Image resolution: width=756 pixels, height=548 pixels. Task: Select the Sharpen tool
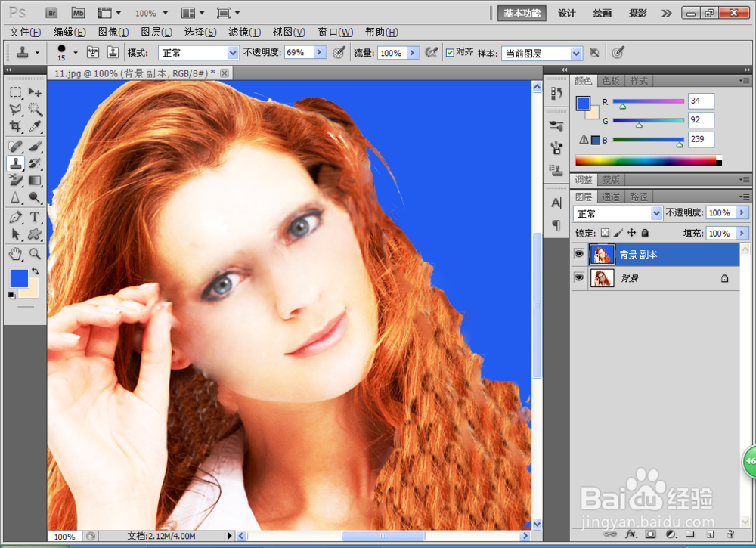(15, 197)
